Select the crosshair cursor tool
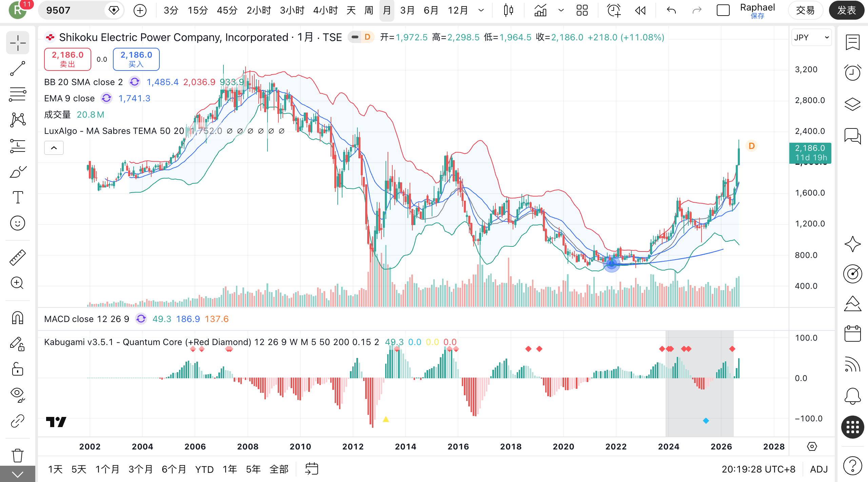868x482 pixels. pyautogui.click(x=18, y=43)
